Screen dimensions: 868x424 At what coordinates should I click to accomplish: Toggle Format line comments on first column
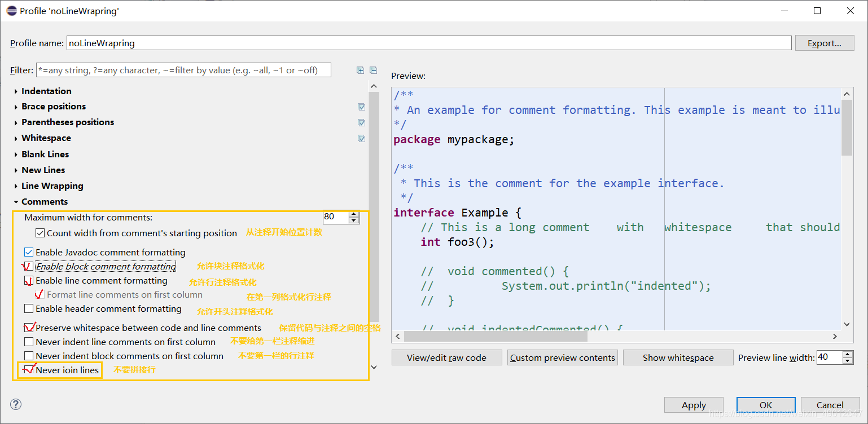click(x=40, y=294)
